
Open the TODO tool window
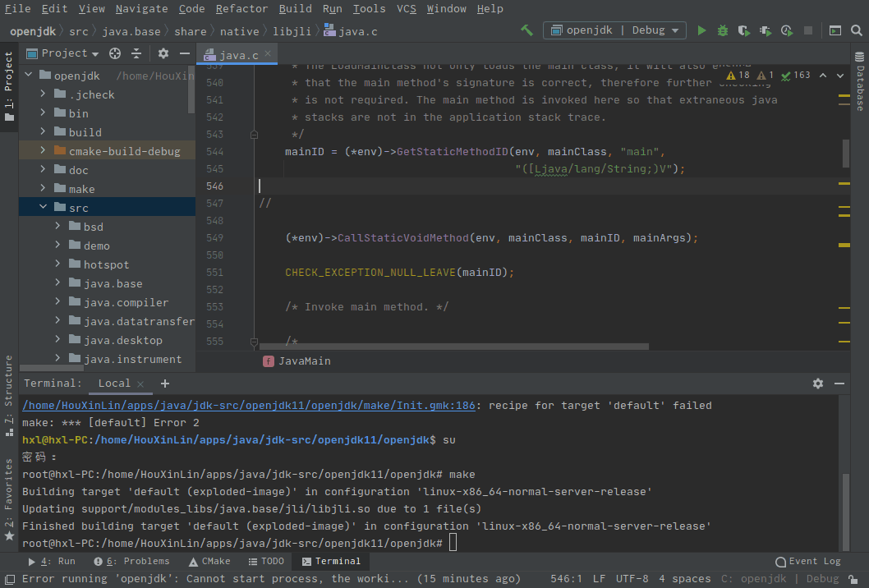tap(266, 562)
